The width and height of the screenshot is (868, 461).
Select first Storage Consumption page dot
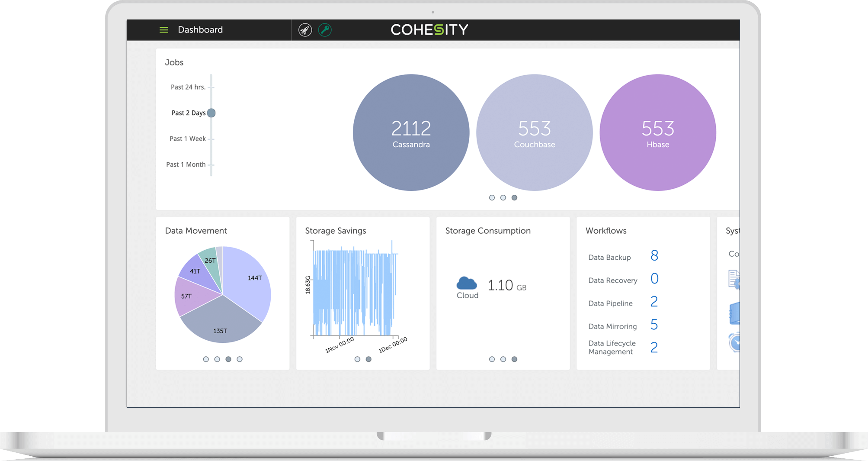pyautogui.click(x=492, y=359)
